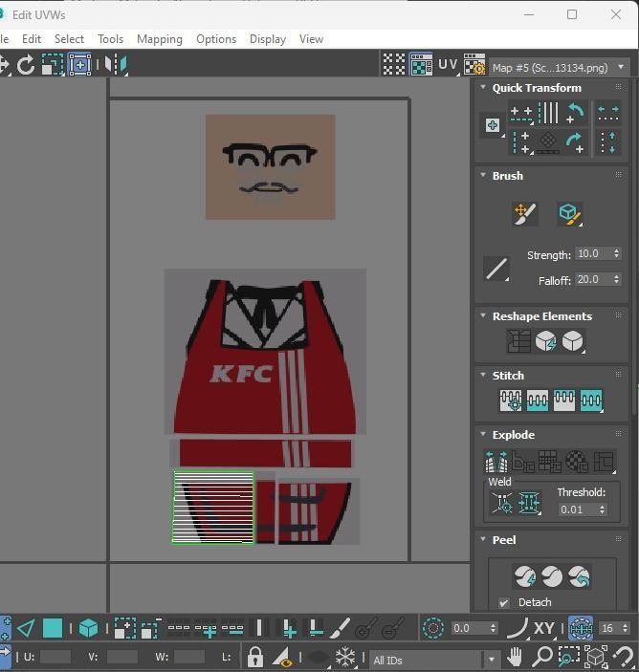
Task: Select the Relax brush icon
Action: (x=570, y=214)
